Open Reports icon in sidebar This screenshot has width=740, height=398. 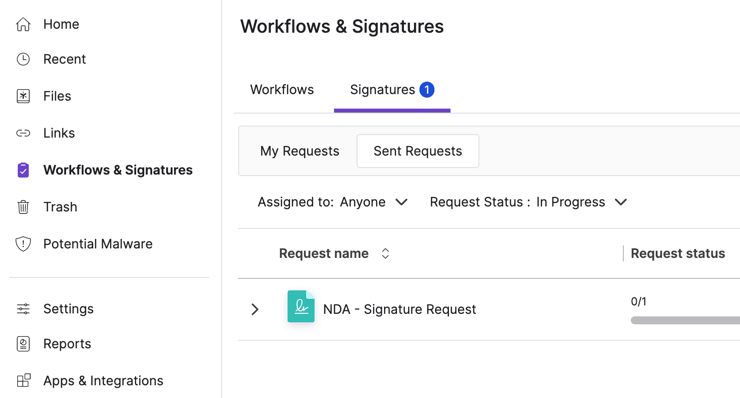[x=23, y=344]
